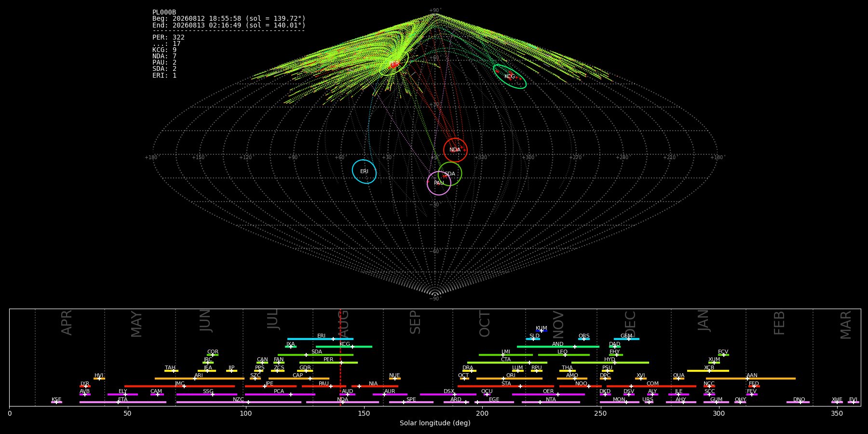Click the red dashed current solar longitude line

click(340, 357)
